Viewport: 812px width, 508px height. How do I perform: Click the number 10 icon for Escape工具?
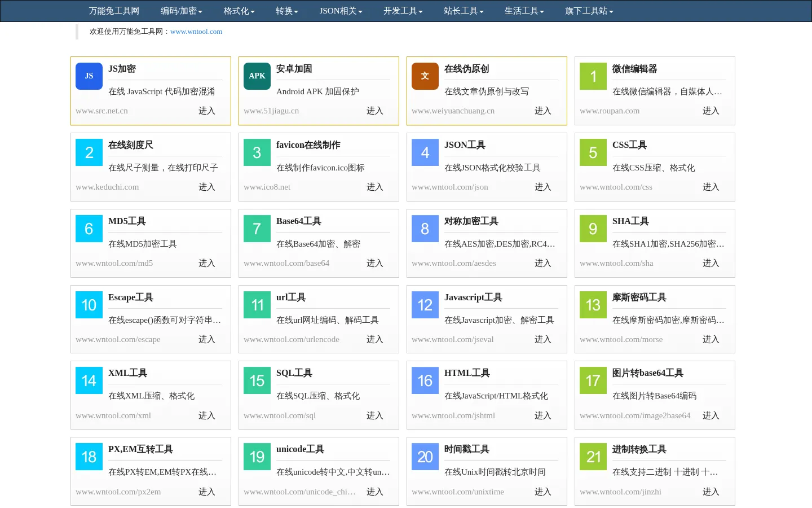tap(89, 305)
